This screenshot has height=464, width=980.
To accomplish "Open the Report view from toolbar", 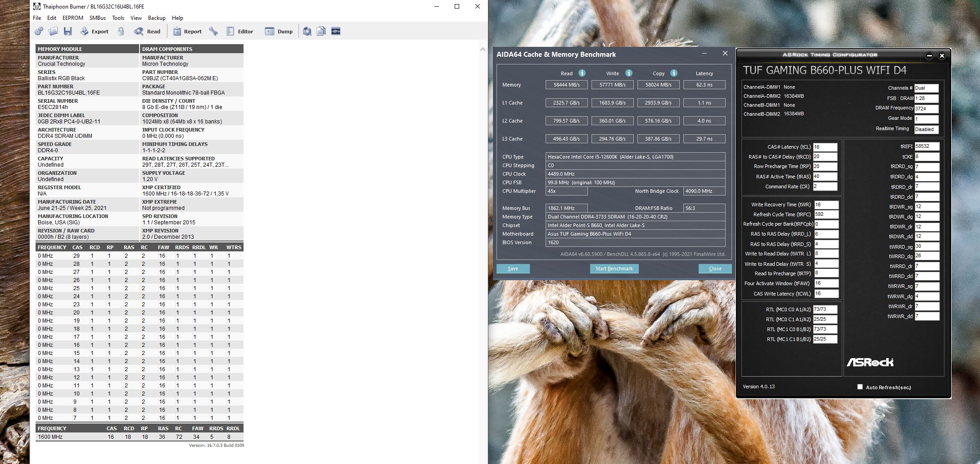I will click(187, 31).
